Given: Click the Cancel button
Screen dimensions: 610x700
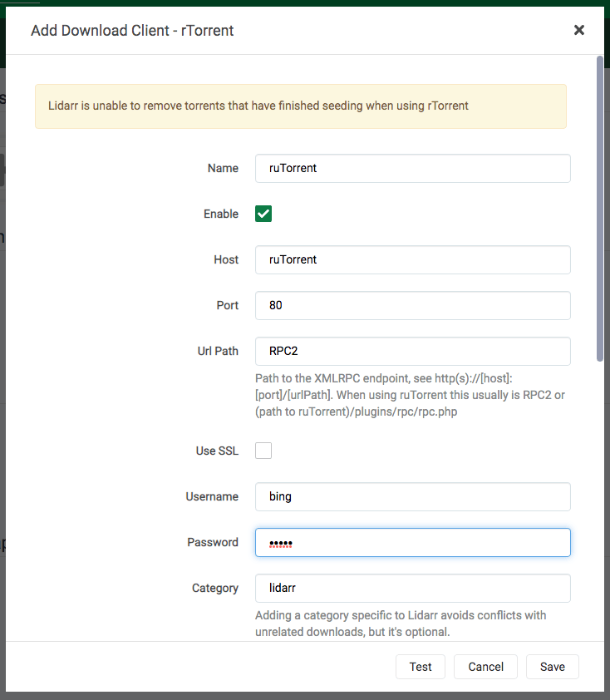Looking at the screenshot, I should (485, 666).
